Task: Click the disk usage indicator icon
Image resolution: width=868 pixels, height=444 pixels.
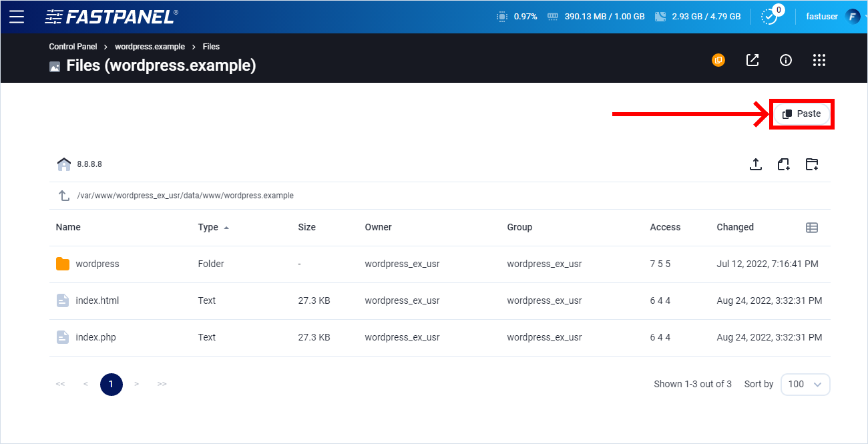Action: (x=660, y=17)
